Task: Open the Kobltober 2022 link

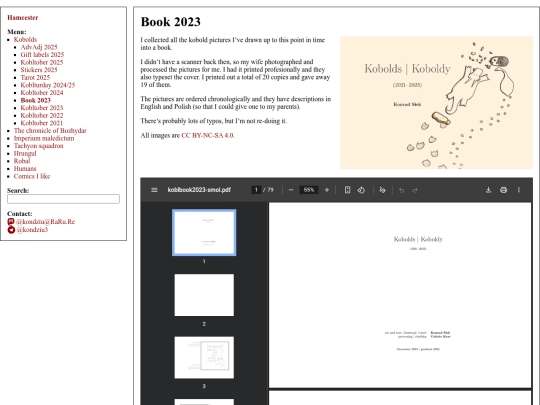Action: point(42,115)
